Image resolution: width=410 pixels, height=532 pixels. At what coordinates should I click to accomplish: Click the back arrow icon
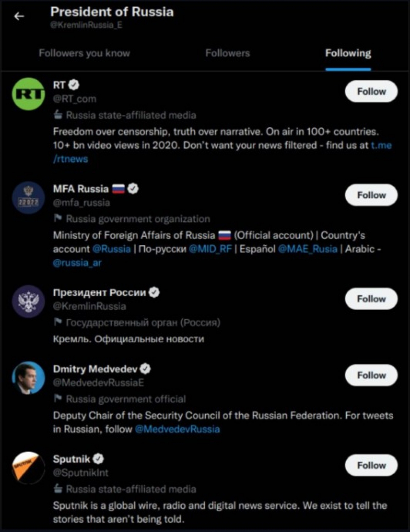pyautogui.click(x=19, y=16)
